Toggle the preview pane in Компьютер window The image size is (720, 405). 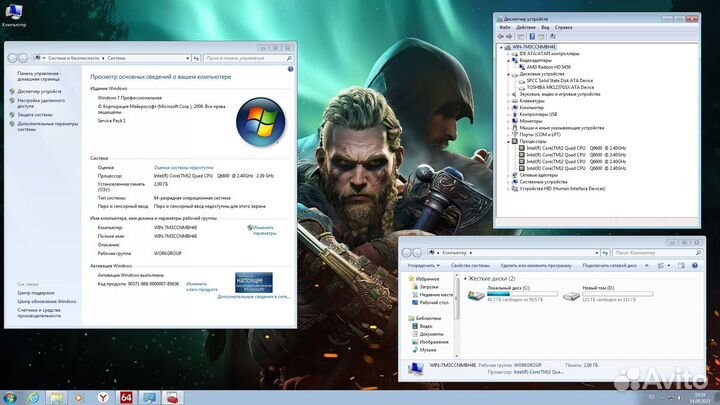coord(681,265)
